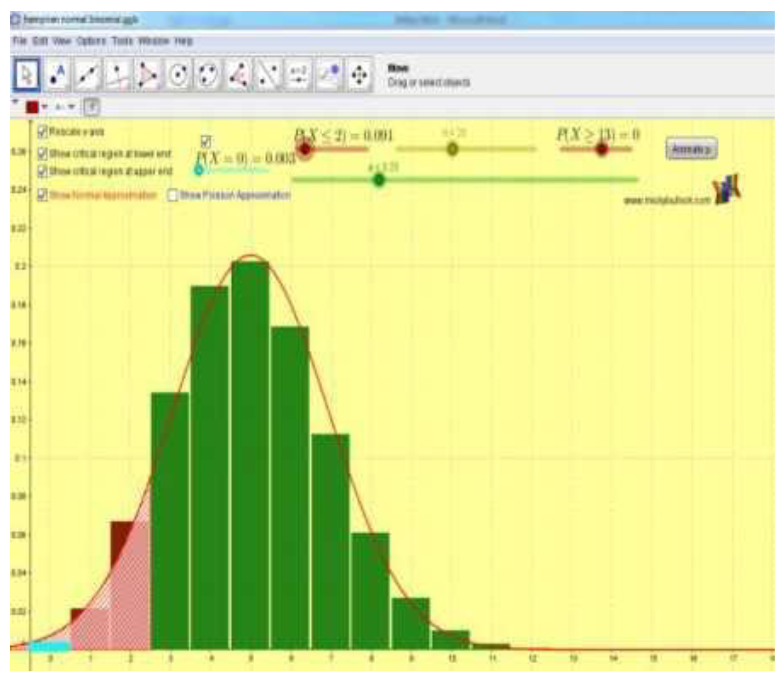Select the New Point tool
Viewport: 784px width, 685px height.
pyautogui.click(x=57, y=76)
